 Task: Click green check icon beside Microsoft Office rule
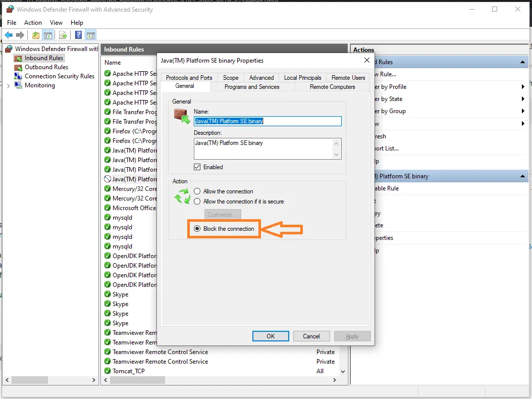108,208
